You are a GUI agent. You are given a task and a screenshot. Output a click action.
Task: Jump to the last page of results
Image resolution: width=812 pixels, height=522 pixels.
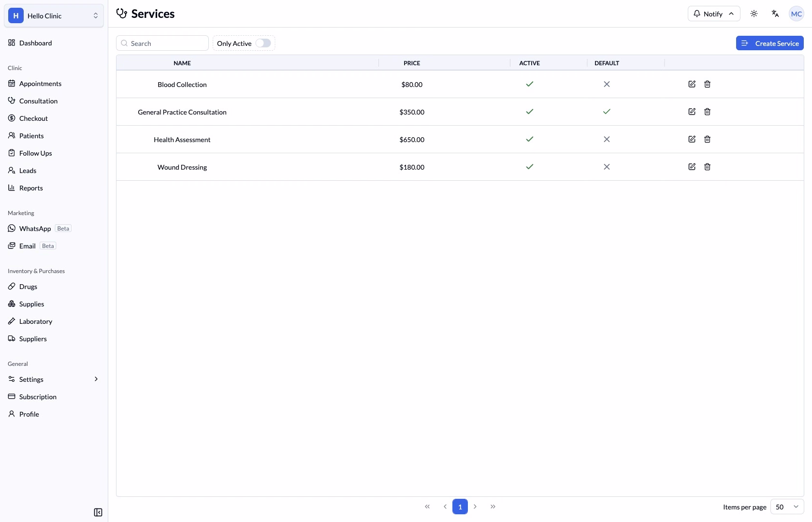pos(493,507)
